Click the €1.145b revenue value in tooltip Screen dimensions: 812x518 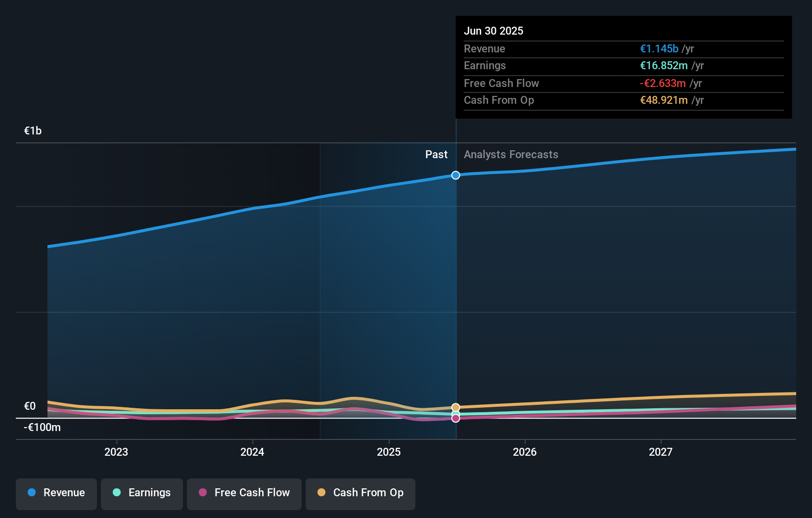[659, 48]
